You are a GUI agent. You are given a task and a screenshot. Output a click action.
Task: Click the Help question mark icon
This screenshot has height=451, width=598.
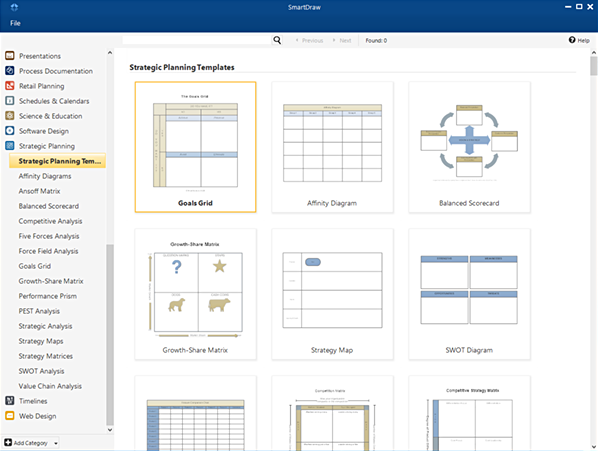pos(572,40)
